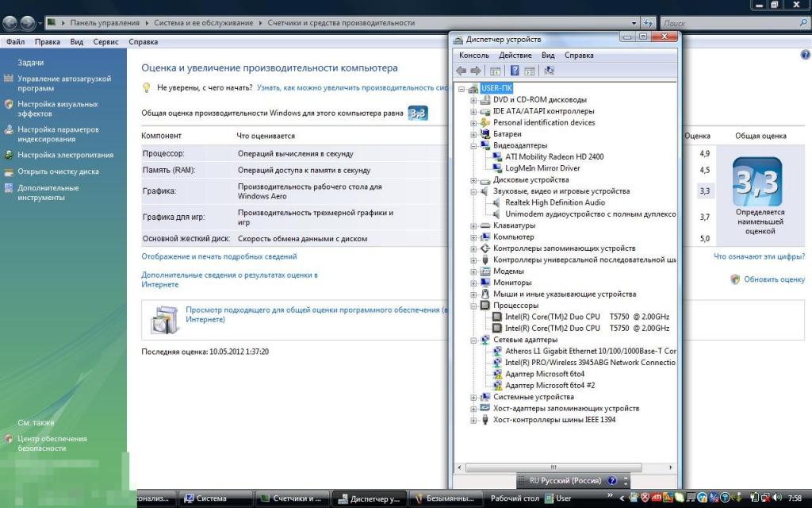Click the Explorer Forward navigation button
Screen dimensions: 812x508
point(28,23)
